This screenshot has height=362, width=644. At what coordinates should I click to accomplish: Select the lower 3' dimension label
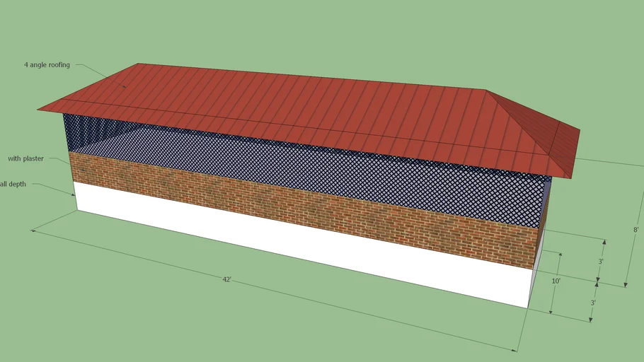pos(593,303)
